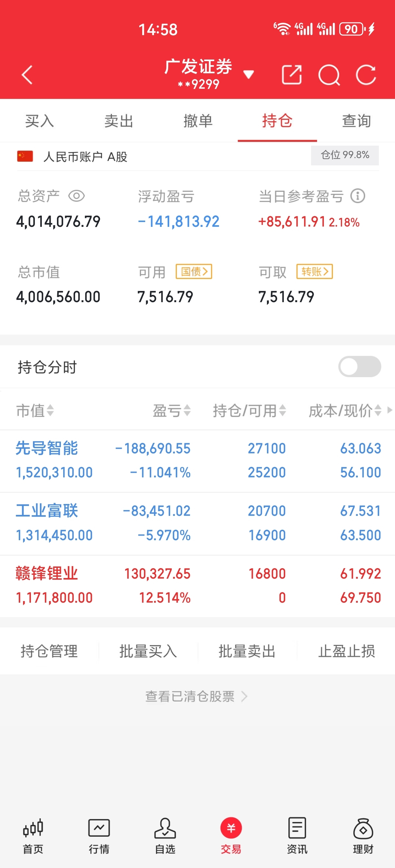Open 资讯 in bottom navigation
The image size is (395, 868).
pyautogui.click(x=297, y=836)
